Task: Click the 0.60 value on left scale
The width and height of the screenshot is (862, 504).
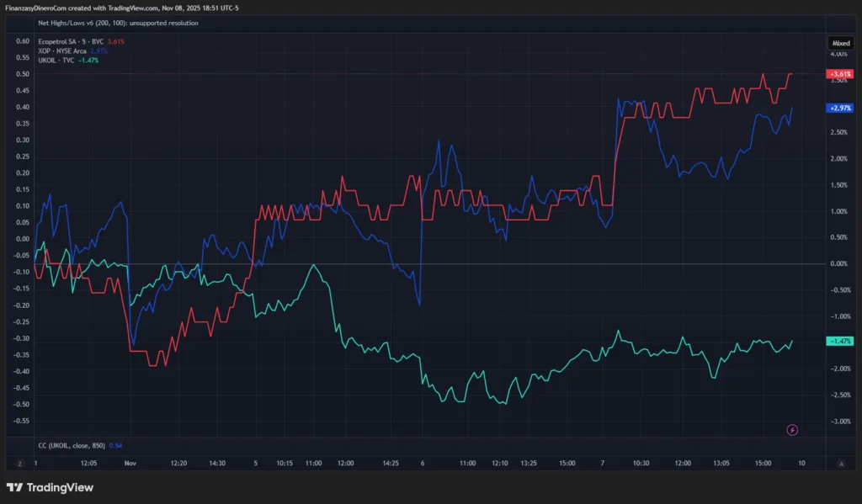Action: click(23, 41)
